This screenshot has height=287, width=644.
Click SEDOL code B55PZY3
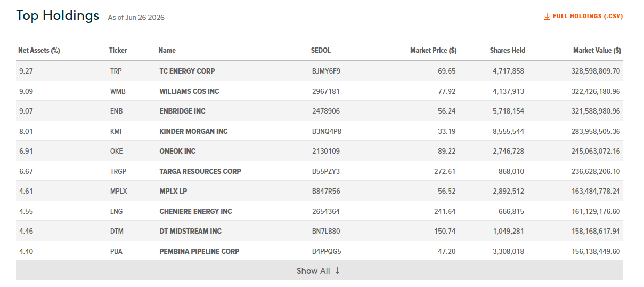pyautogui.click(x=325, y=171)
